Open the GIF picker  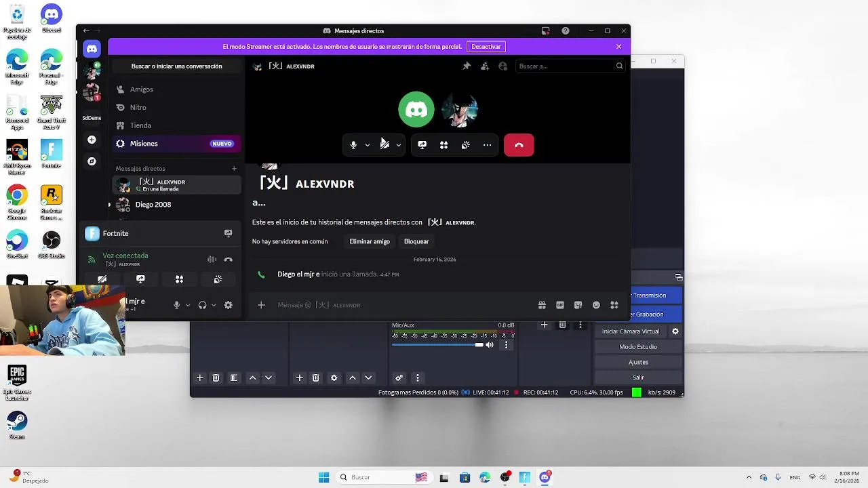tap(560, 305)
